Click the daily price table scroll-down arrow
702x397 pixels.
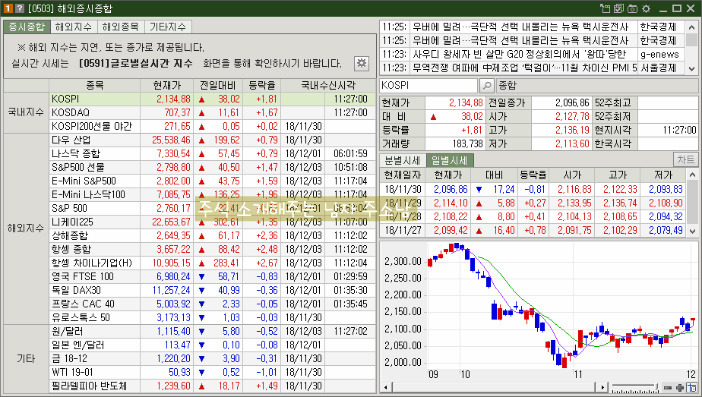[x=692, y=231]
